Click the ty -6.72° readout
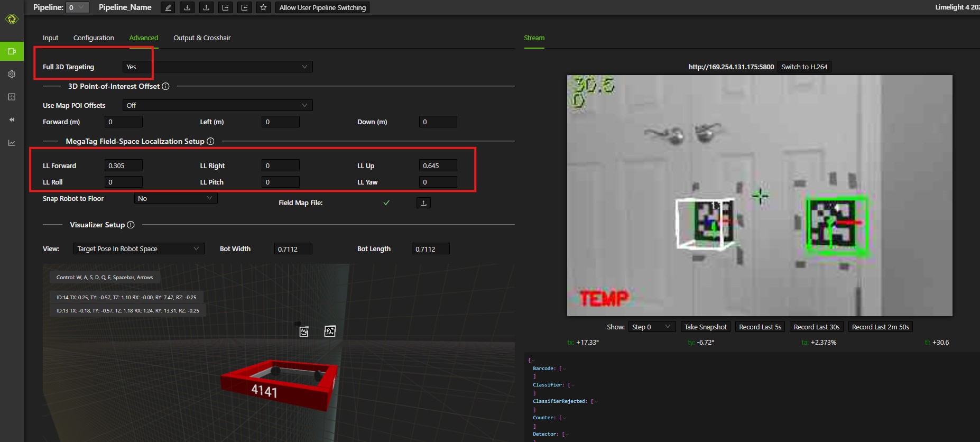The width and height of the screenshot is (980, 442). tap(701, 343)
